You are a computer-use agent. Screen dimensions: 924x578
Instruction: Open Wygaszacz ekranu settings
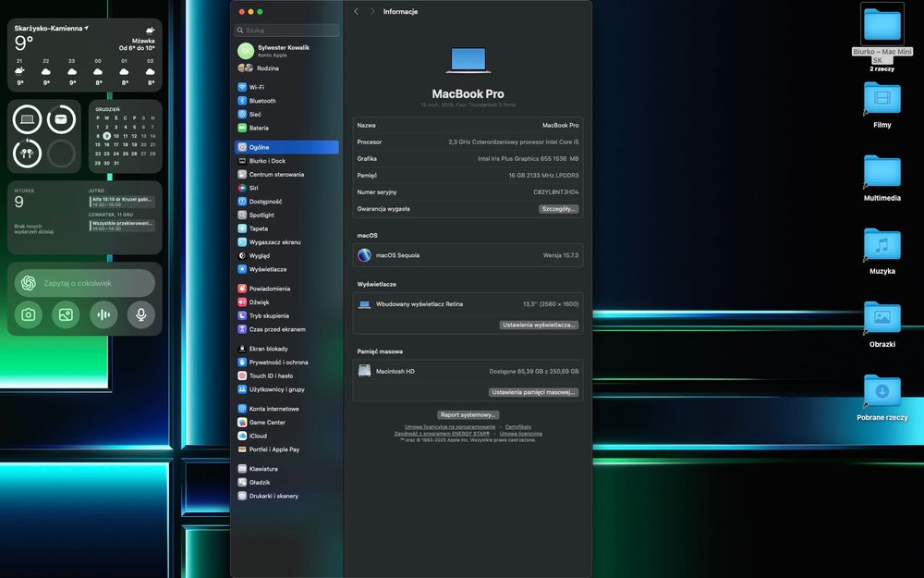tap(286, 242)
